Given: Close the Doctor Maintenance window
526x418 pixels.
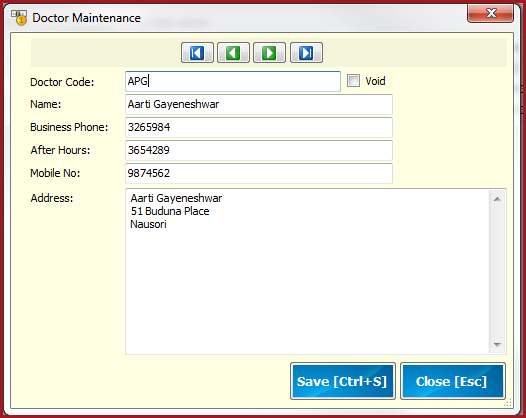Looking at the screenshot, I should (x=490, y=13).
